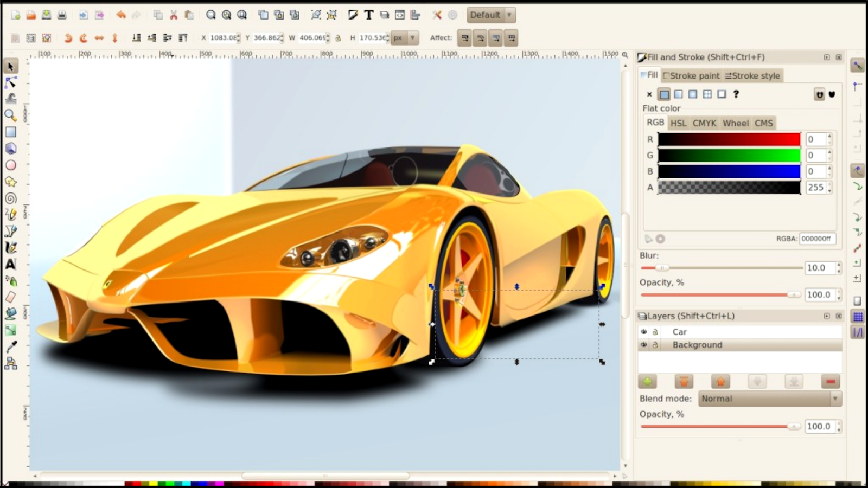Select the Gradient tool

pos(10,330)
